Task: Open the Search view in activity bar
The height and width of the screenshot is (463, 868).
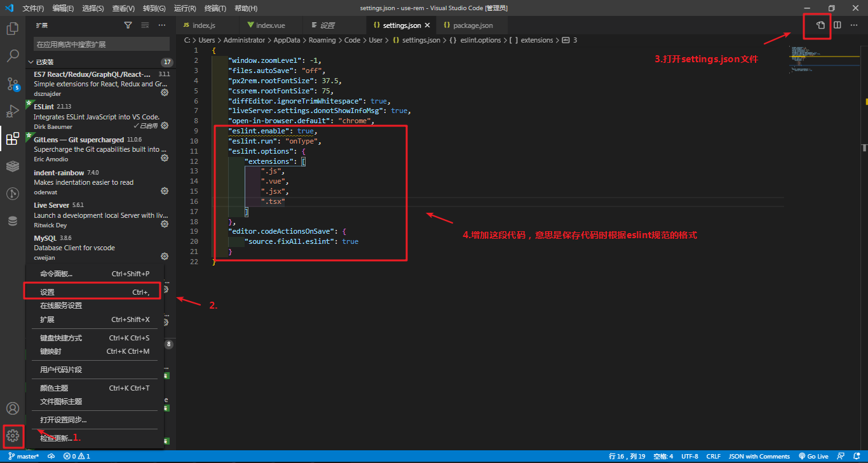Action: (12, 56)
